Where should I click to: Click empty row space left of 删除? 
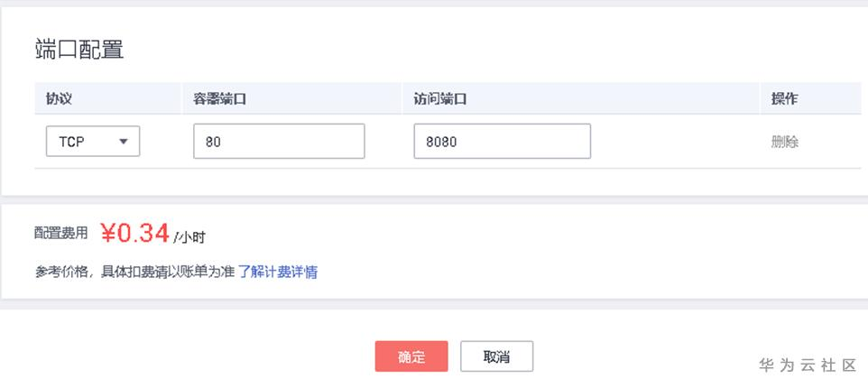click(x=675, y=142)
